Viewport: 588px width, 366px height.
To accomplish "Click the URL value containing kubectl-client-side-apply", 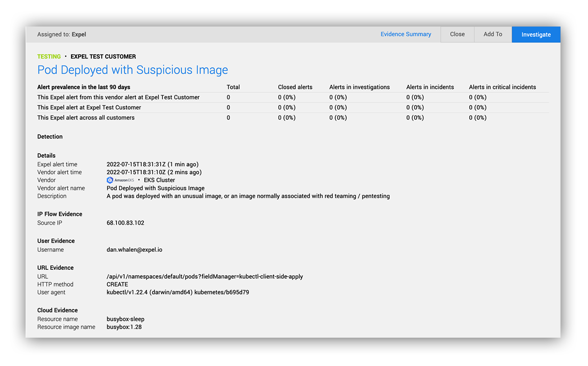I will pos(205,277).
